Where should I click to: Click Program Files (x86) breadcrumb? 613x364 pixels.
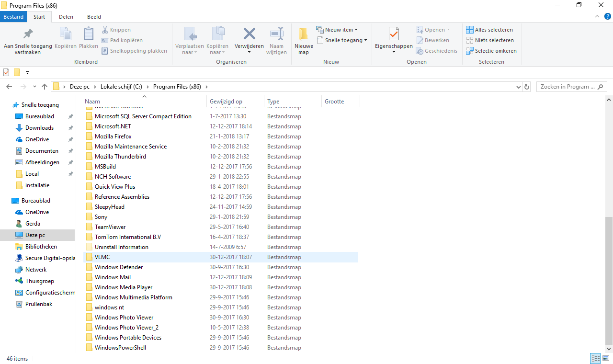[177, 87]
